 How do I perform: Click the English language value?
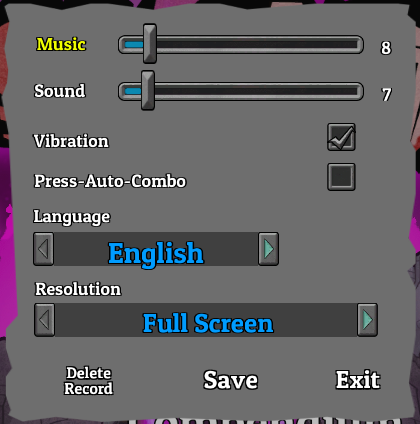coord(156,253)
